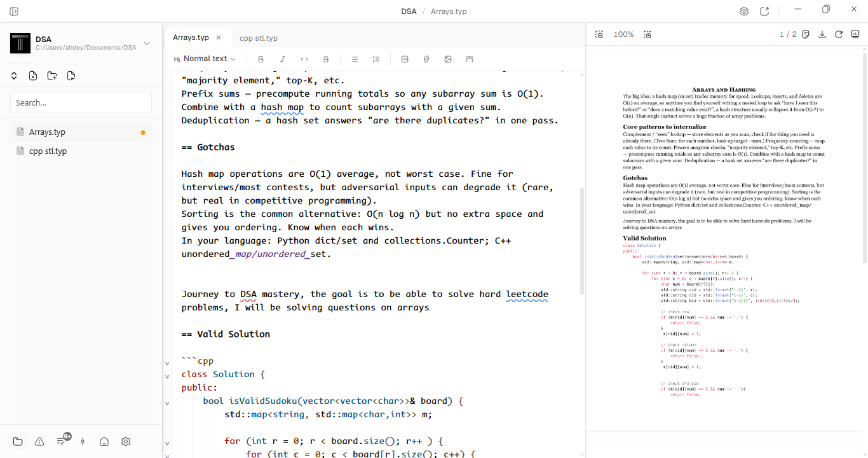
Task: Click 'Valid Solution' heading in preview
Action: 644,238
